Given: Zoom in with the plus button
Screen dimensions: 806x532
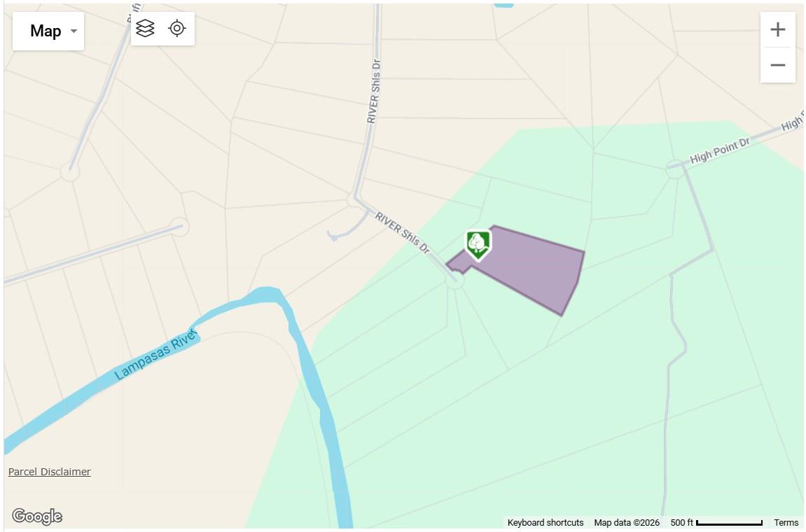Looking at the screenshot, I should [778, 29].
